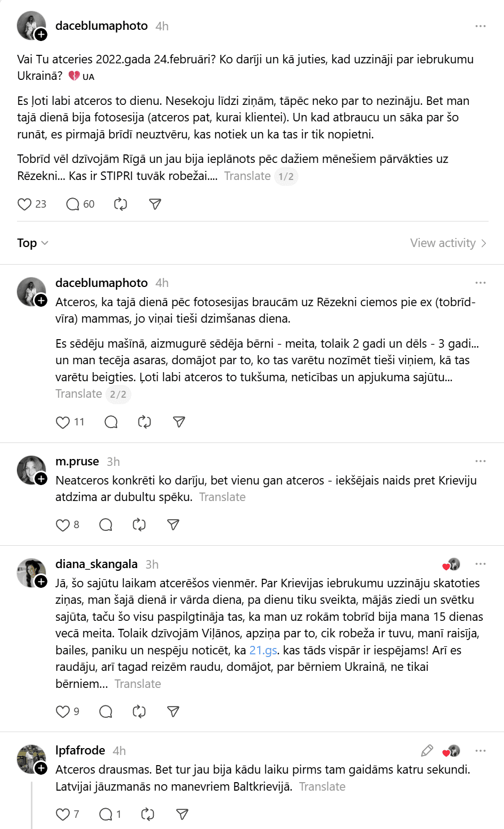Reply to diana_skangala's comment
This screenshot has height=829, width=504.
click(x=106, y=712)
